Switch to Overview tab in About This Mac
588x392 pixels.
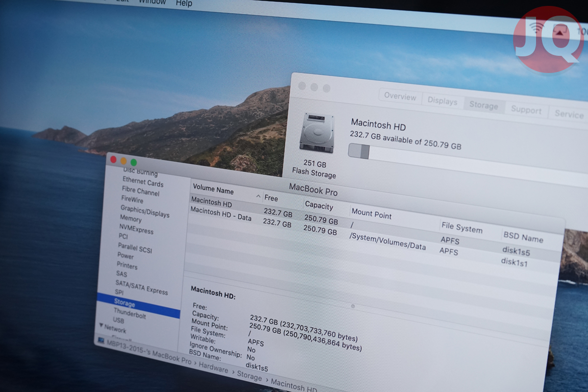[x=400, y=96]
